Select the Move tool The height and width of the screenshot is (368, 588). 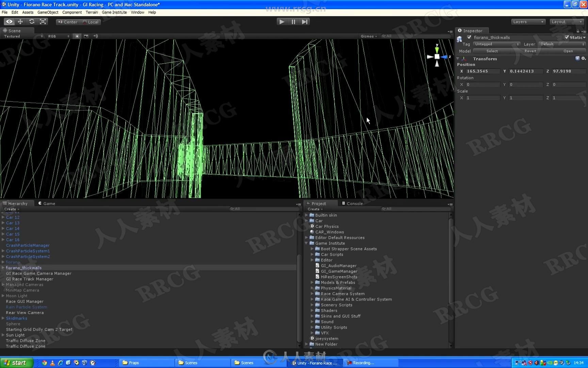click(20, 21)
